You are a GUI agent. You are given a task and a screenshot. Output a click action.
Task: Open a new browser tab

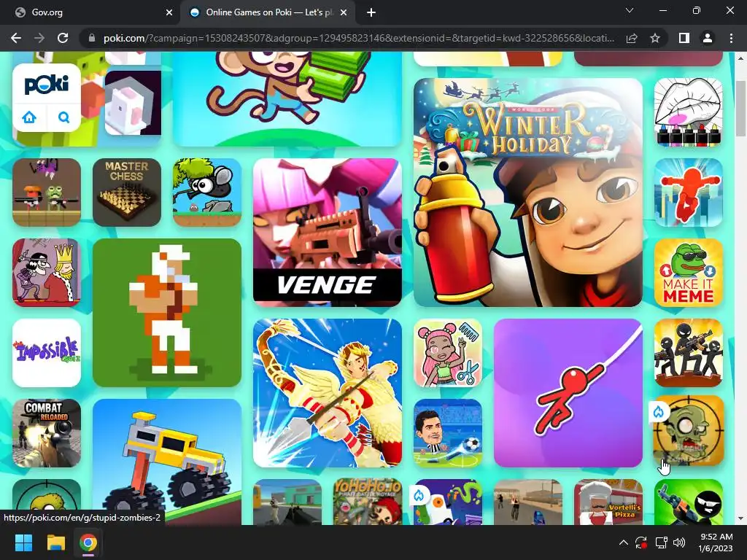coord(371,12)
